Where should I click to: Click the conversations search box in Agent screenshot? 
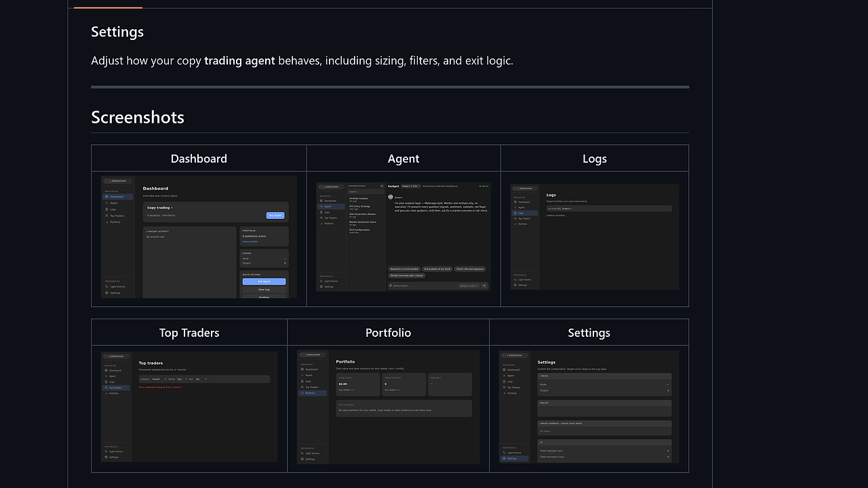pos(366,192)
